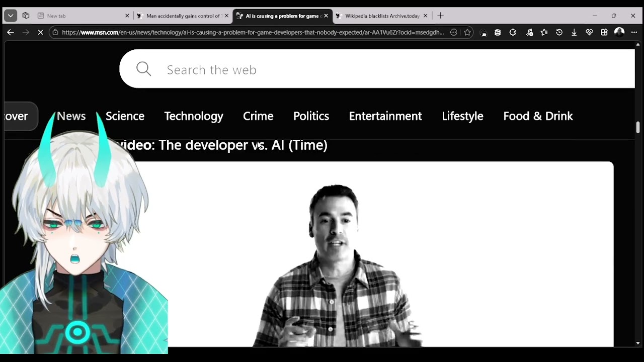Click the Search the web input field

click(377, 69)
